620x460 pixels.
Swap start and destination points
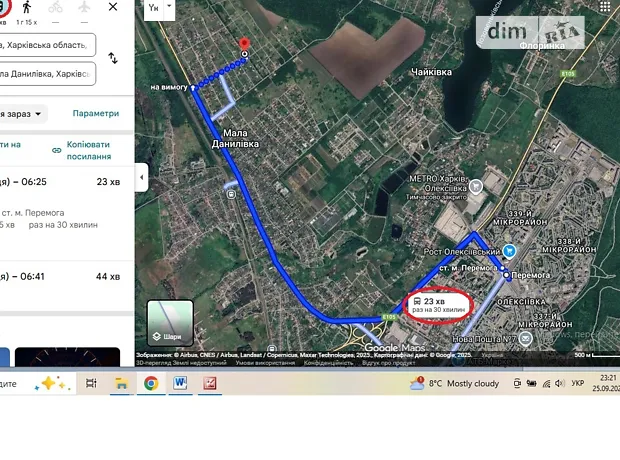click(113, 58)
